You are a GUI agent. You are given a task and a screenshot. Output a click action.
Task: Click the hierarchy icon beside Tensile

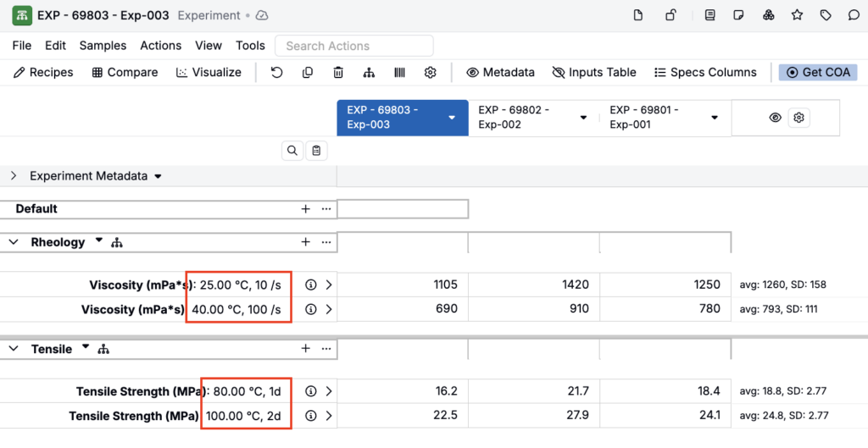pos(103,349)
